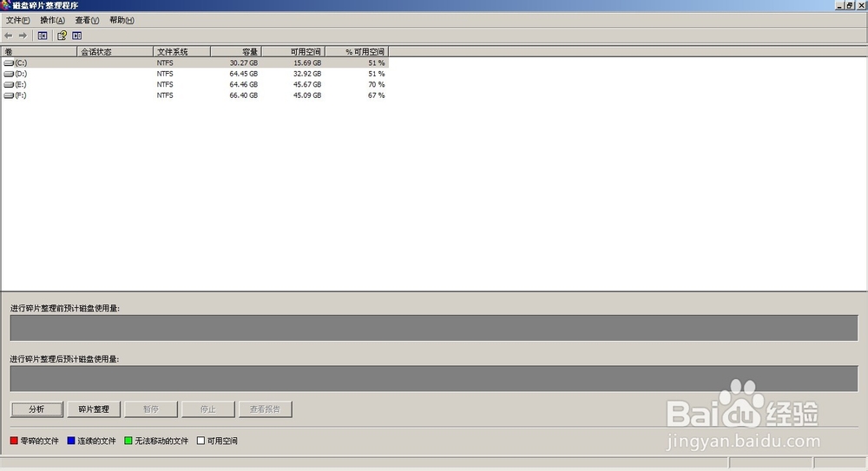Click NTFS in the E: row
This screenshot has width=868, height=471.
165,85
